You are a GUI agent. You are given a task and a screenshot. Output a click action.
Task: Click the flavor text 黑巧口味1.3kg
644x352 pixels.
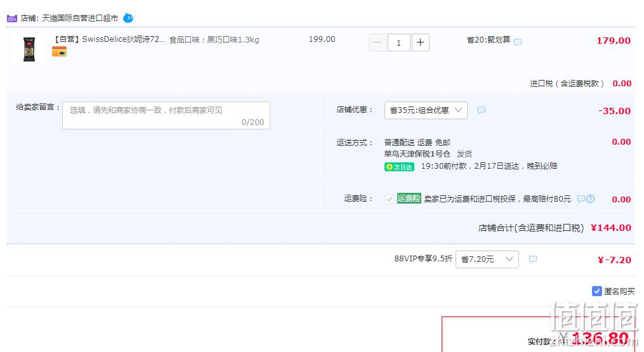[233, 40]
